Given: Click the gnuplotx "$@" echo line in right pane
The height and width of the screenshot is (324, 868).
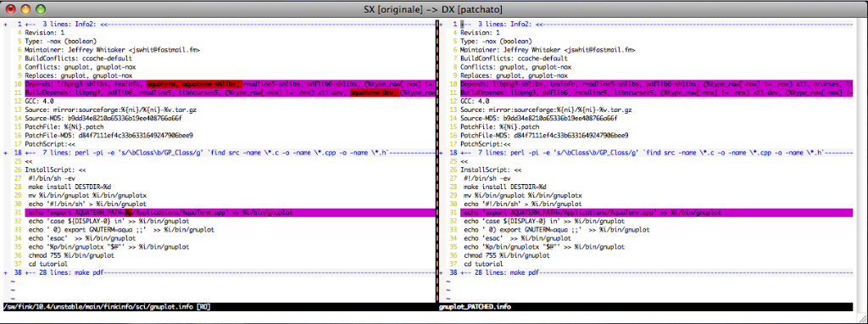Looking at the screenshot, I should pos(545,247).
